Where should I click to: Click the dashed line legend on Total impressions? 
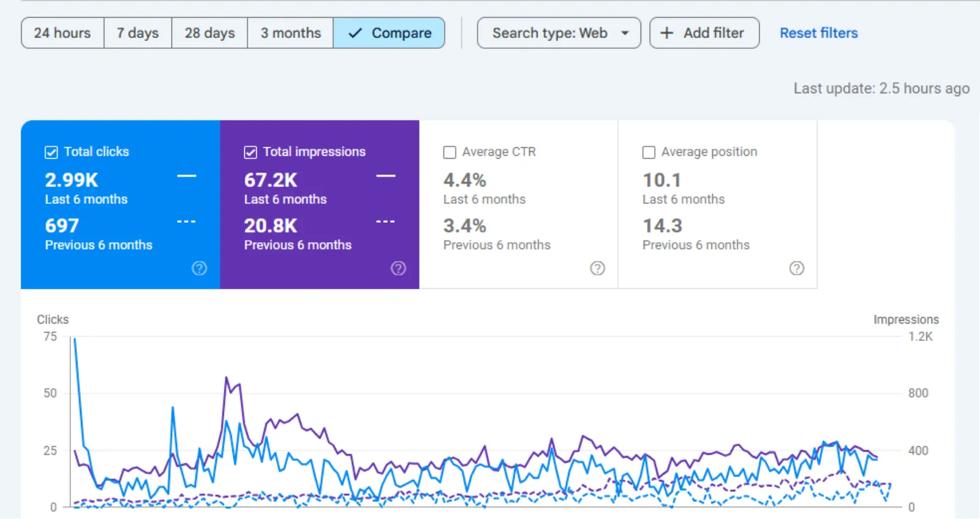(386, 222)
